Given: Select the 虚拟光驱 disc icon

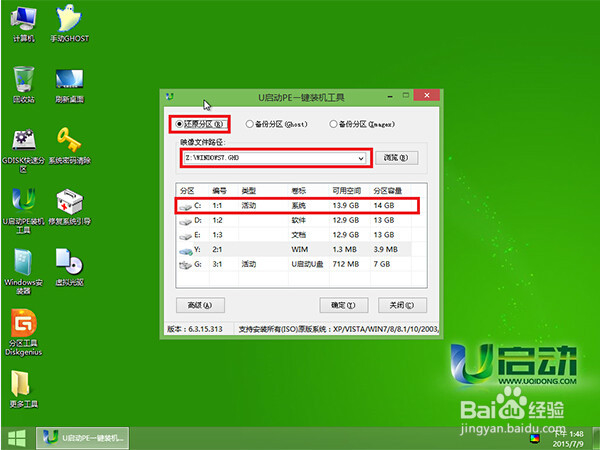Looking at the screenshot, I should tap(69, 268).
